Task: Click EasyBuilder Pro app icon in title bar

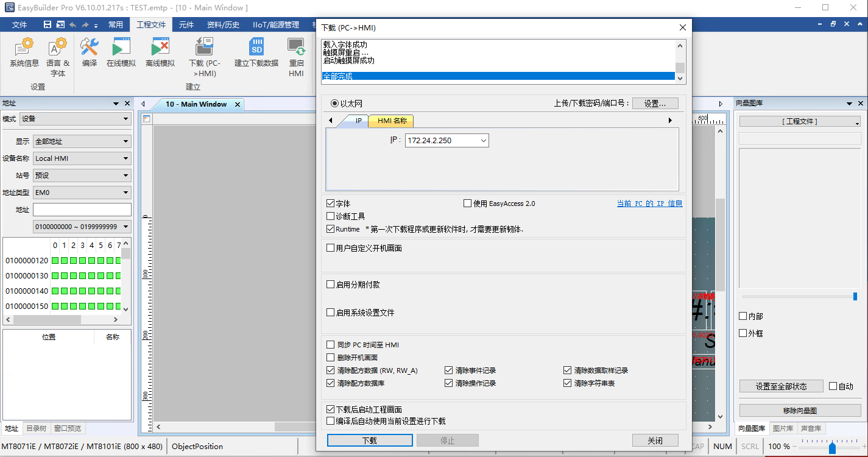Action: [9, 8]
